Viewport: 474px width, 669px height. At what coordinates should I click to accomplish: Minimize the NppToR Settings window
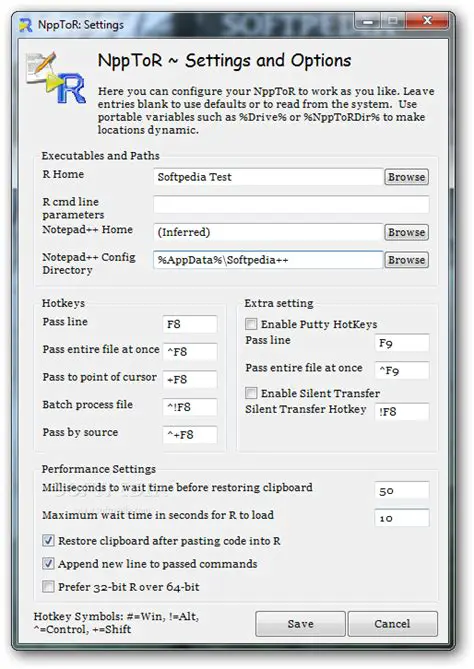click(x=368, y=20)
